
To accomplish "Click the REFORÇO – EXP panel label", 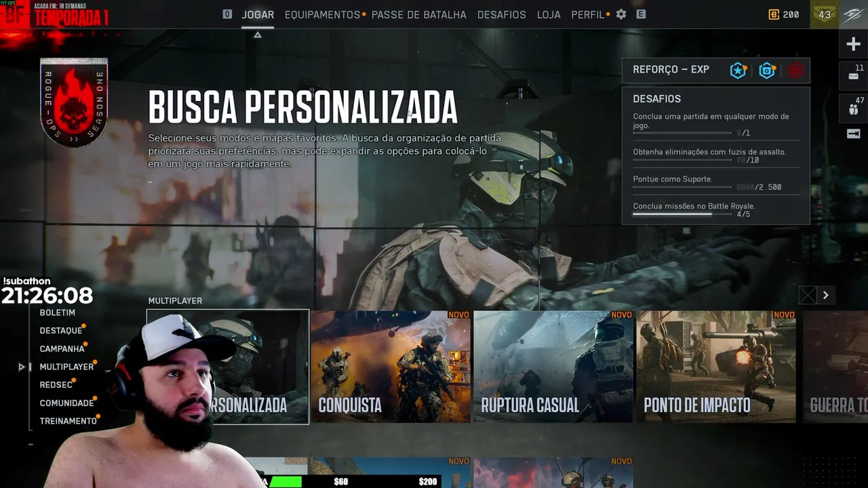I will coord(671,70).
